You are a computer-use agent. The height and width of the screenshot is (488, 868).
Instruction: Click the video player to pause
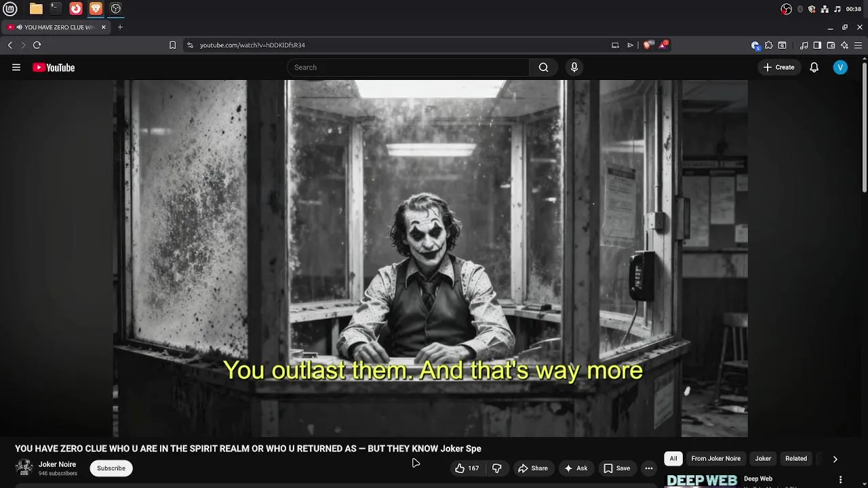(431, 258)
